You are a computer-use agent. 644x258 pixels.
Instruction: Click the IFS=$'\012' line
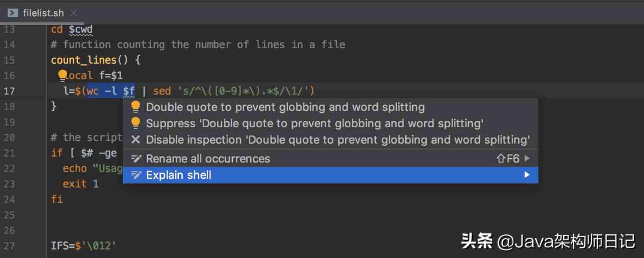[x=84, y=246]
